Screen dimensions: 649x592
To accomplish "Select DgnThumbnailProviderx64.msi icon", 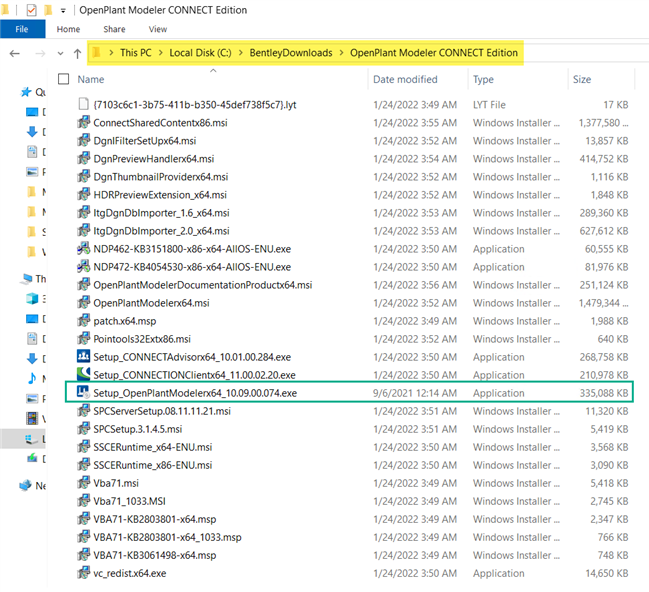I will (x=84, y=176).
